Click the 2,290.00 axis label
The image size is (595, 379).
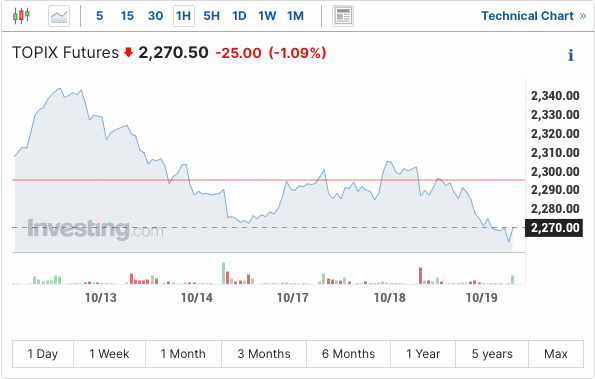pyautogui.click(x=555, y=190)
